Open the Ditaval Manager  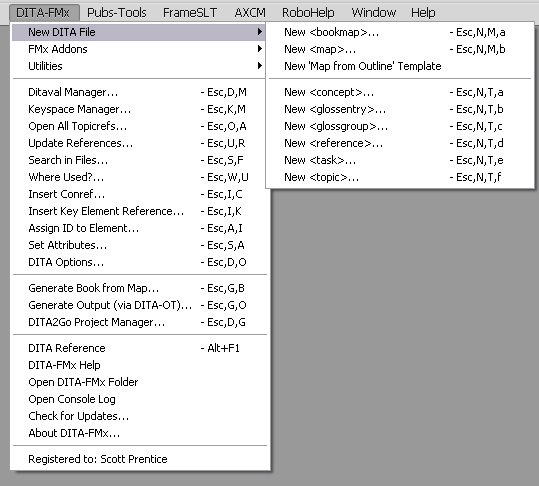(x=140, y=92)
